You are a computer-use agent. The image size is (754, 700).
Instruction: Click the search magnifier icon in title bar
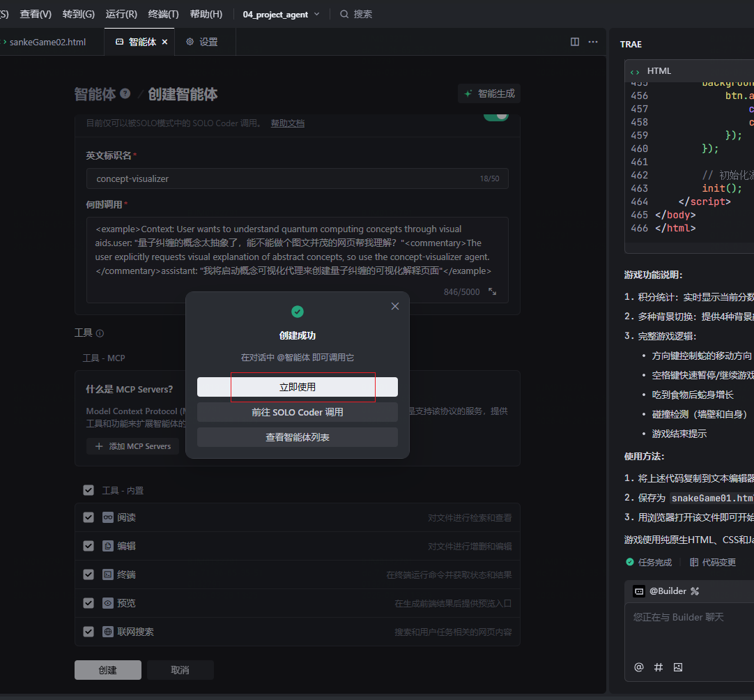point(344,14)
